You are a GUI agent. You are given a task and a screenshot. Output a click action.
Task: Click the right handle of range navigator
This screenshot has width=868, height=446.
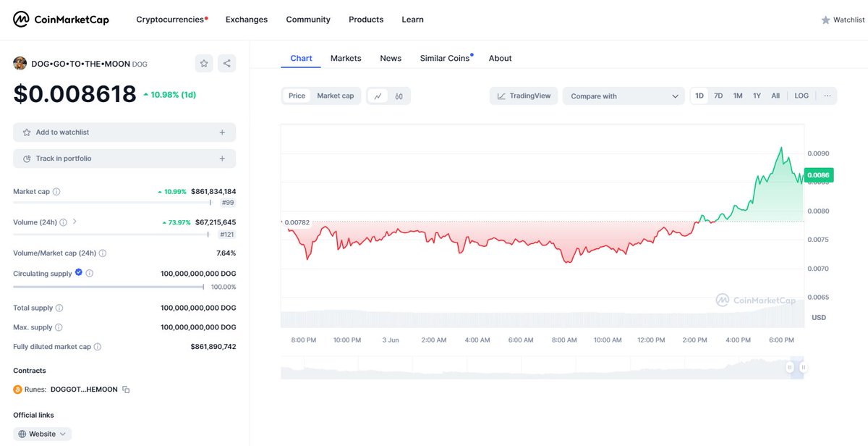pyautogui.click(x=803, y=368)
